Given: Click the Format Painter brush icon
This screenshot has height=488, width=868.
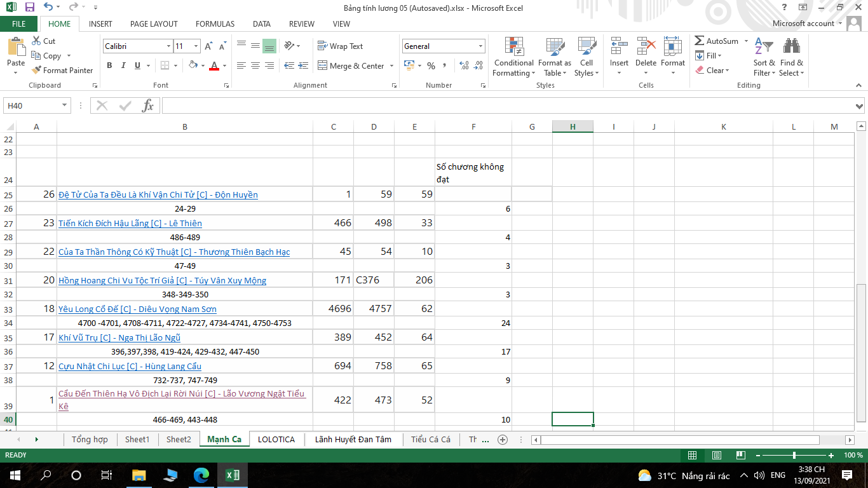Looking at the screenshot, I should tap(37, 71).
